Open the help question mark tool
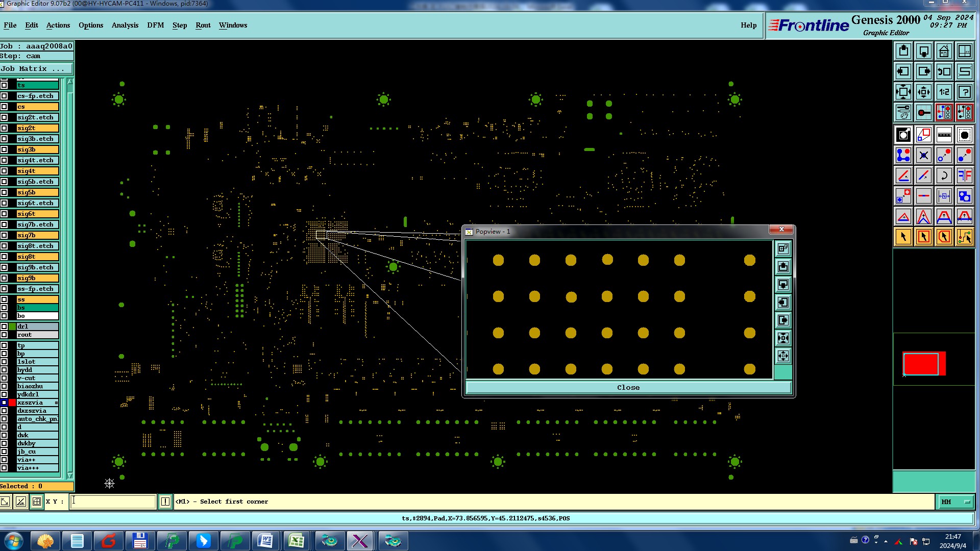 (964, 92)
